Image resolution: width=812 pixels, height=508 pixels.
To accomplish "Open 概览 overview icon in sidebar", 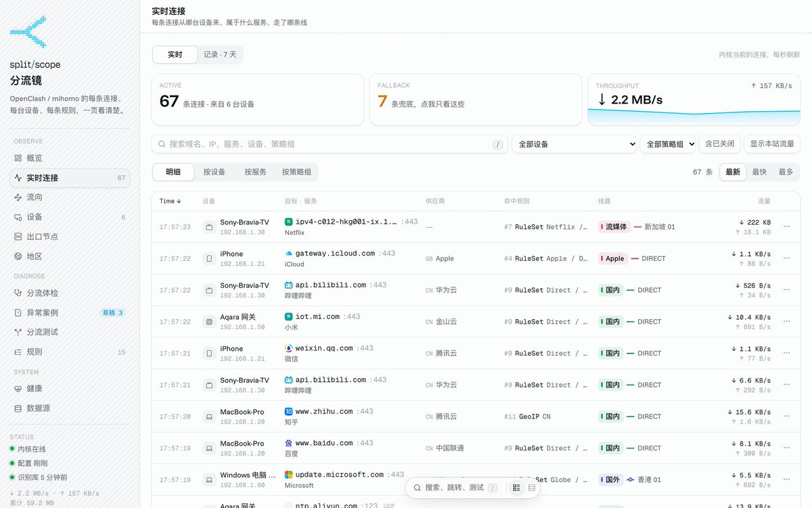I will tap(19, 158).
